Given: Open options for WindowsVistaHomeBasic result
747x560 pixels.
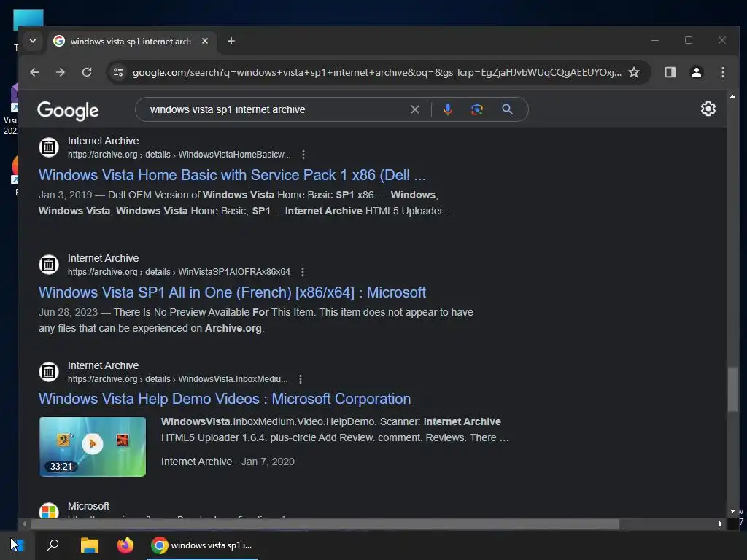Looking at the screenshot, I should click(303, 155).
